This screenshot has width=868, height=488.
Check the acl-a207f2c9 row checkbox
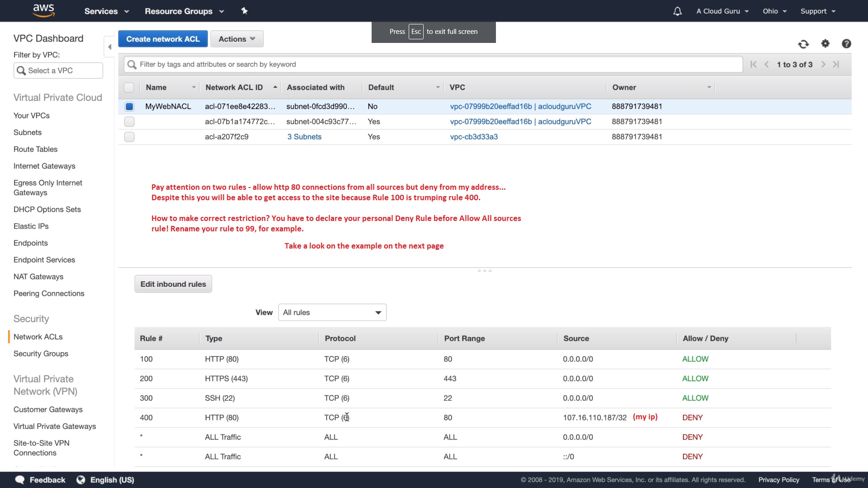(x=129, y=137)
